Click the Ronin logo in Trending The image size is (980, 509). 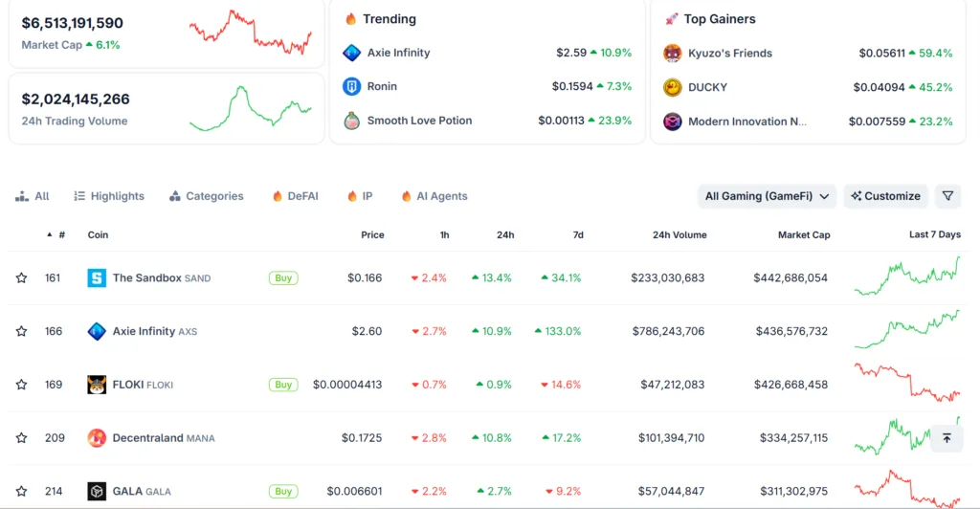351,87
